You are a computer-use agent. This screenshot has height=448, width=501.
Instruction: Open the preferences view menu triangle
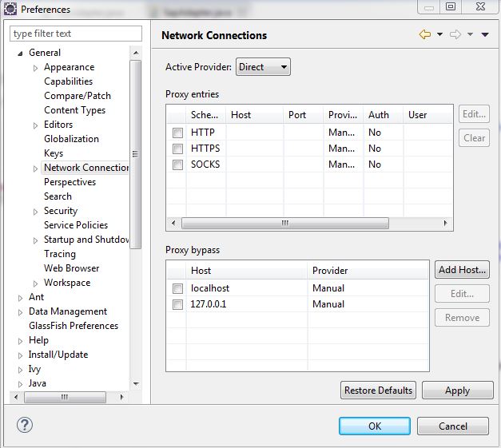point(485,34)
